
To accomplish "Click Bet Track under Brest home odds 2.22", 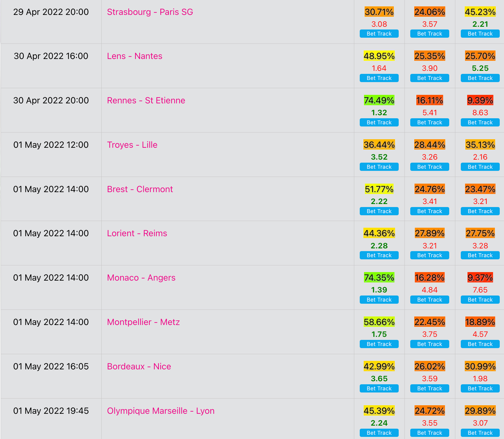I will click(x=379, y=211).
